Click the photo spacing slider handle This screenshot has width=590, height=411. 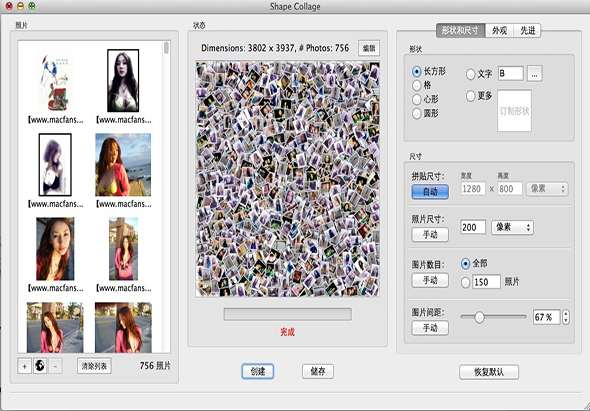click(x=479, y=317)
